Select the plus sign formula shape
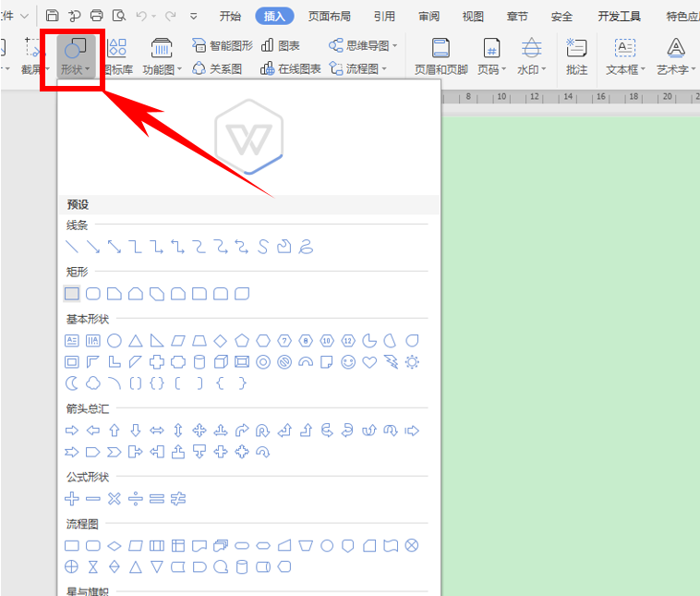 click(x=72, y=499)
